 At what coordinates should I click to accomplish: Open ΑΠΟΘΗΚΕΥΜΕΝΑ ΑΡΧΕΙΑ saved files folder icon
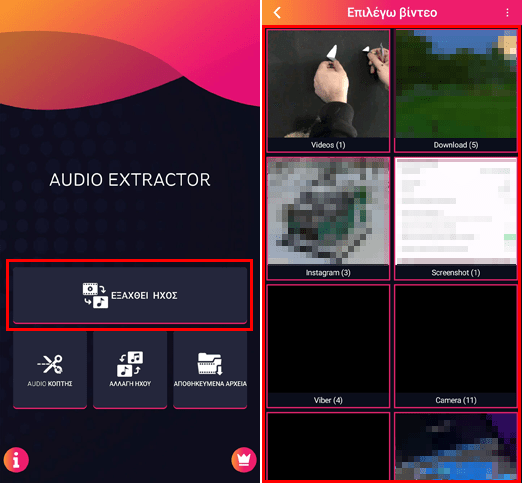[210, 364]
